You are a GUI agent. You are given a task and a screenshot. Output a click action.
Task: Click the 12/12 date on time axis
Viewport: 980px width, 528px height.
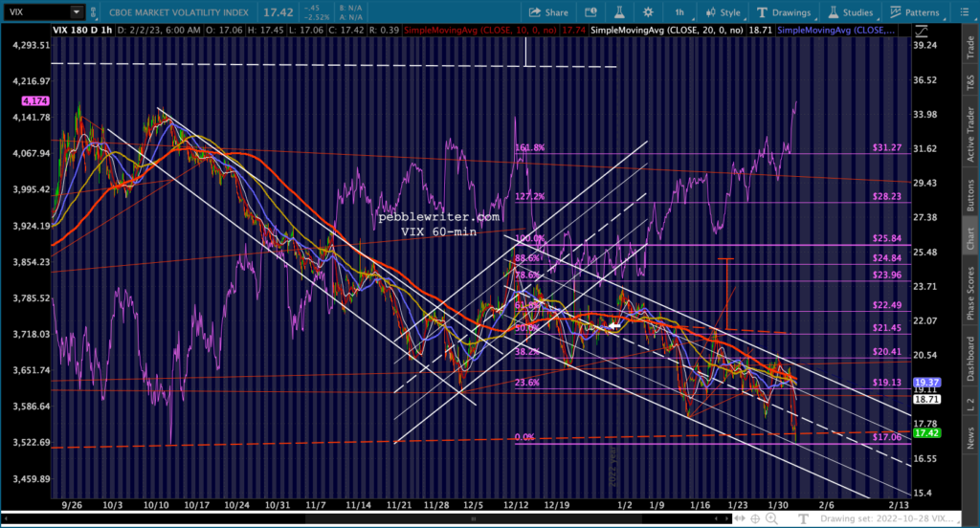[x=516, y=505]
